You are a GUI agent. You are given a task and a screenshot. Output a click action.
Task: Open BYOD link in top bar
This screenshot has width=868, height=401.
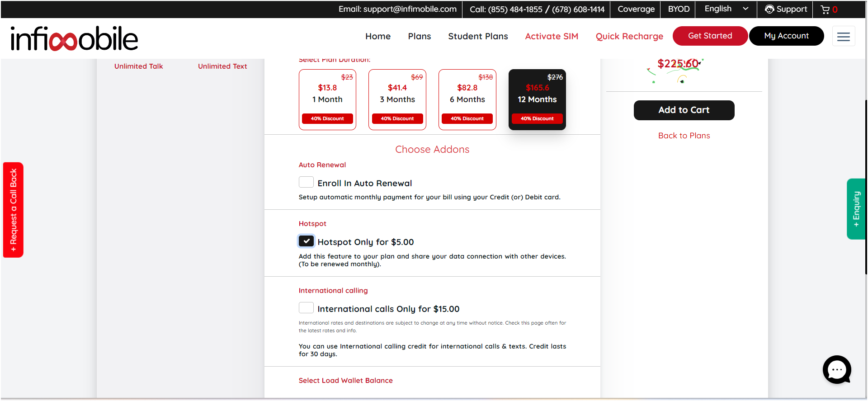click(x=679, y=9)
